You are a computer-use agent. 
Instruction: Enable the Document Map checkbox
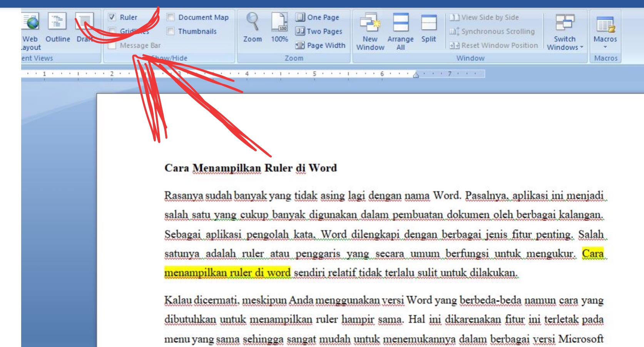click(171, 17)
